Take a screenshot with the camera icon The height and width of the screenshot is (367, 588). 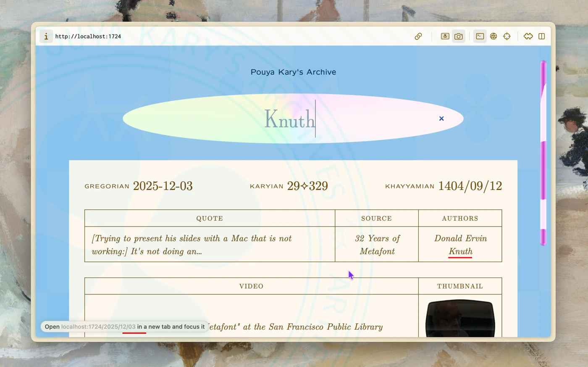(459, 36)
